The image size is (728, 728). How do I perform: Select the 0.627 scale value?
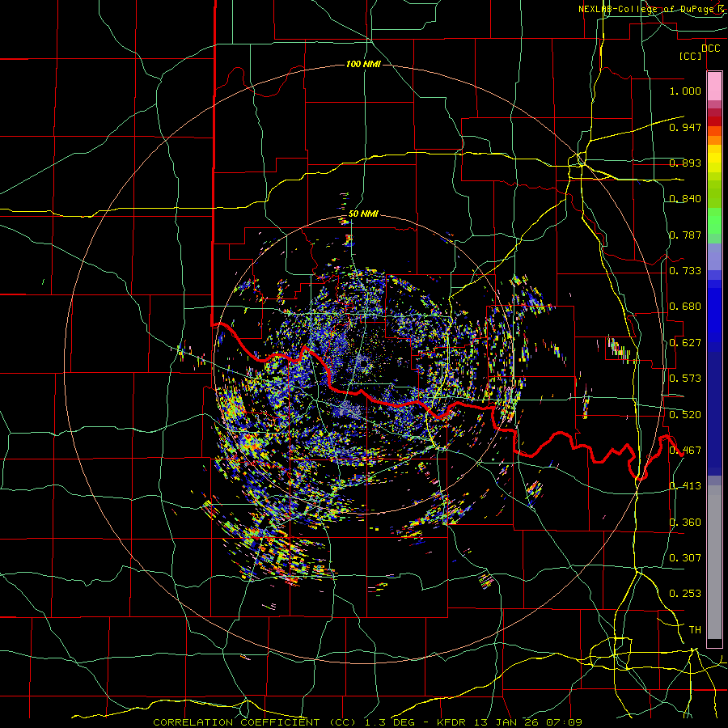click(685, 343)
